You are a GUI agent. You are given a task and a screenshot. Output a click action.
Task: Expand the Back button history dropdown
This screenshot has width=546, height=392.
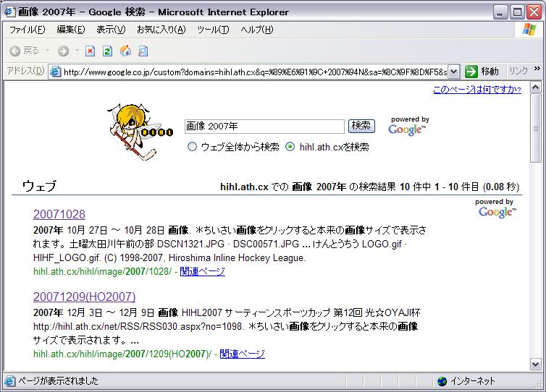point(48,51)
